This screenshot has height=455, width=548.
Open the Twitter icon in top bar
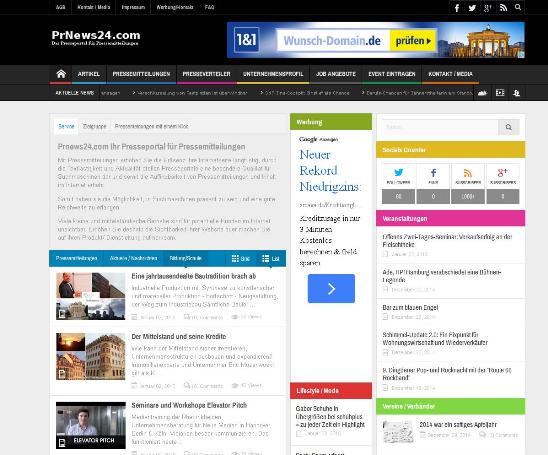point(472,8)
